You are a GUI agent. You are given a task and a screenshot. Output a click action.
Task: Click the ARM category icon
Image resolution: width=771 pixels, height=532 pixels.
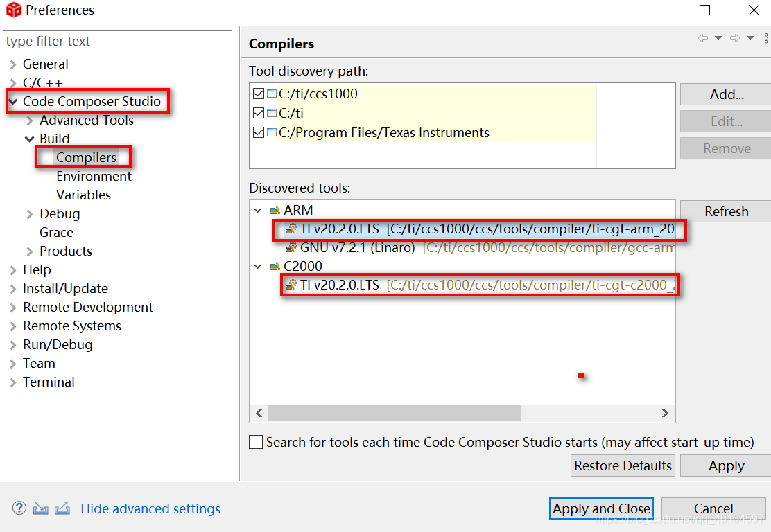coord(275,211)
